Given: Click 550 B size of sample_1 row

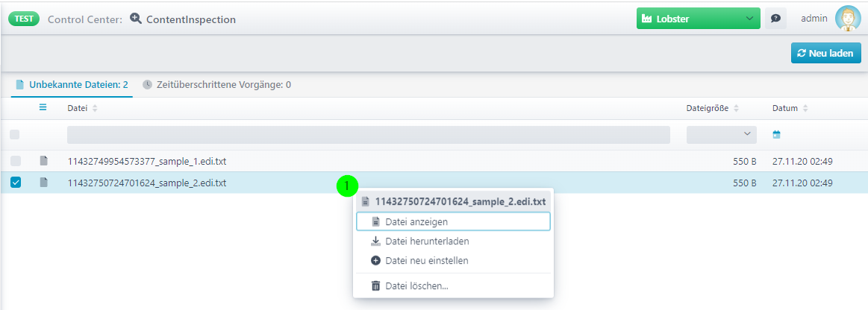Looking at the screenshot, I should 745,162.
